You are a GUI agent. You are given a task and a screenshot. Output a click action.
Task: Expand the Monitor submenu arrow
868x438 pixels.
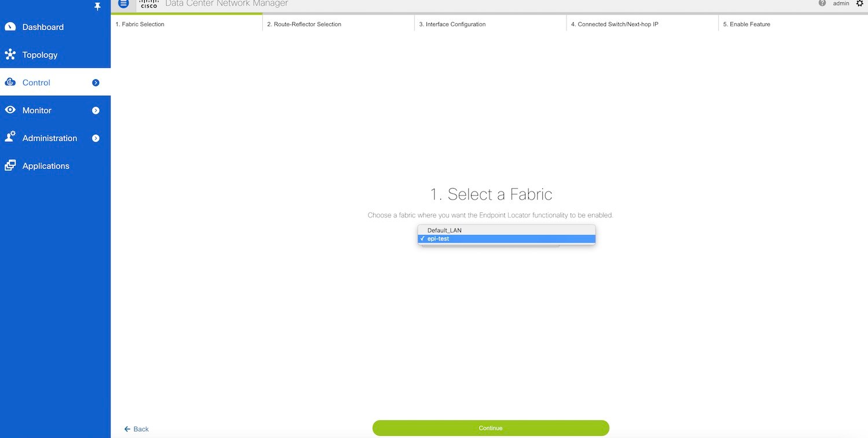point(96,111)
